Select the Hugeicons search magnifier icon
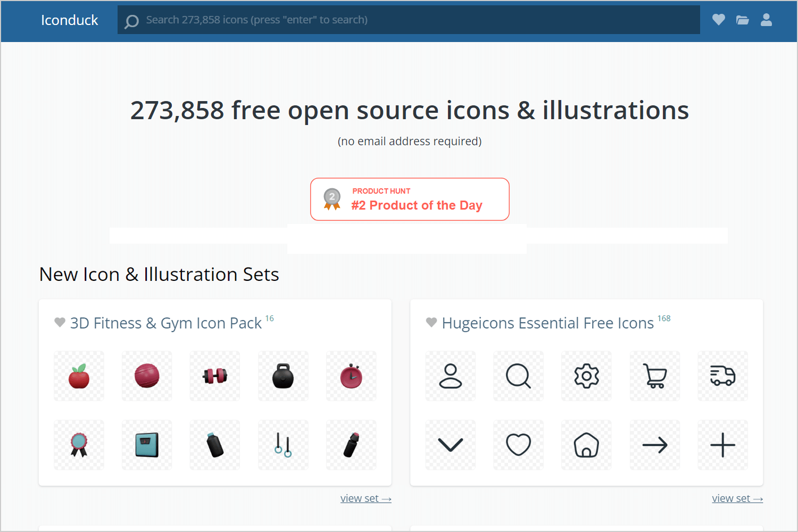The width and height of the screenshot is (798, 532). [x=519, y=376]
